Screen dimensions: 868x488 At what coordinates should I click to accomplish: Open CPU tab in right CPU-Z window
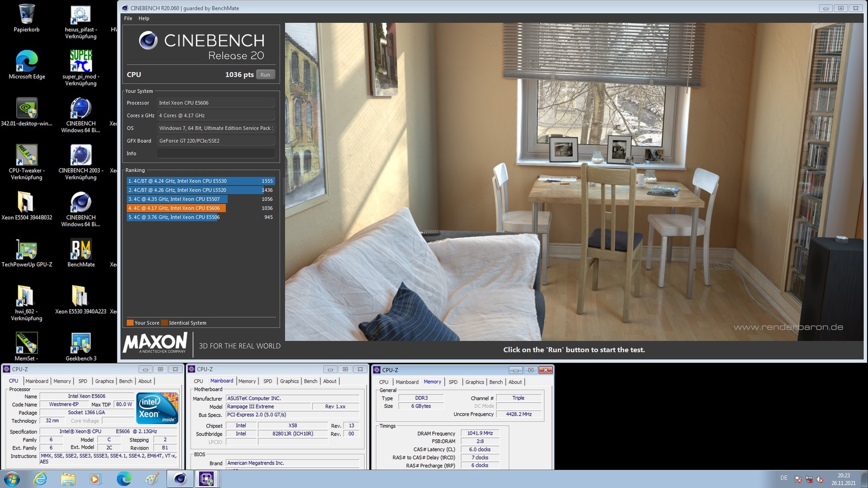[x=384, y=382]
